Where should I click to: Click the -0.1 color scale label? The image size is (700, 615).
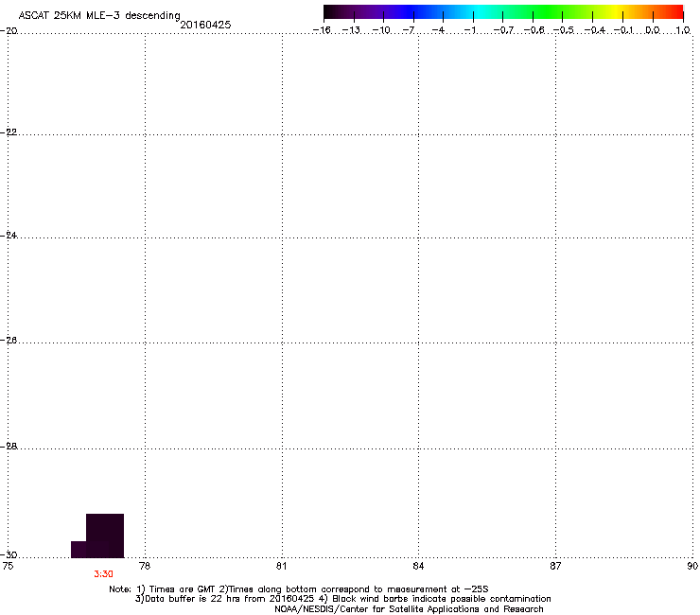point(623,30)
